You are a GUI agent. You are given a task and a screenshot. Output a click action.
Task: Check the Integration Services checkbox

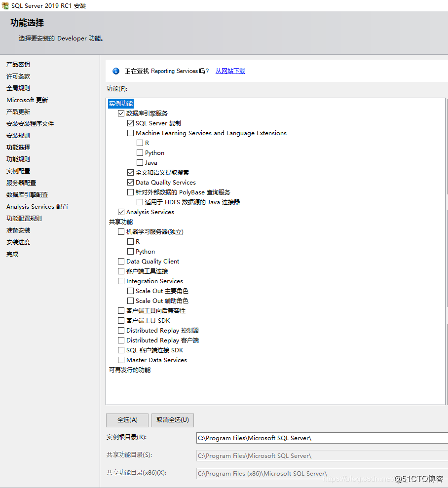[x=121, y=281]
